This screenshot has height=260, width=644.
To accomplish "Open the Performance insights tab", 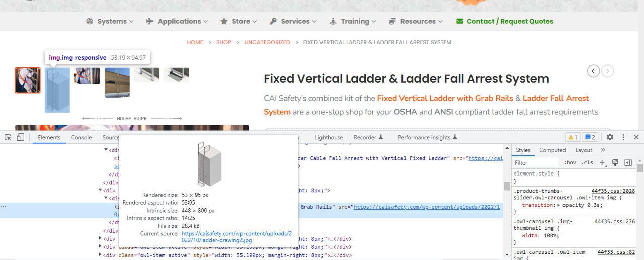I will [428, 137].
